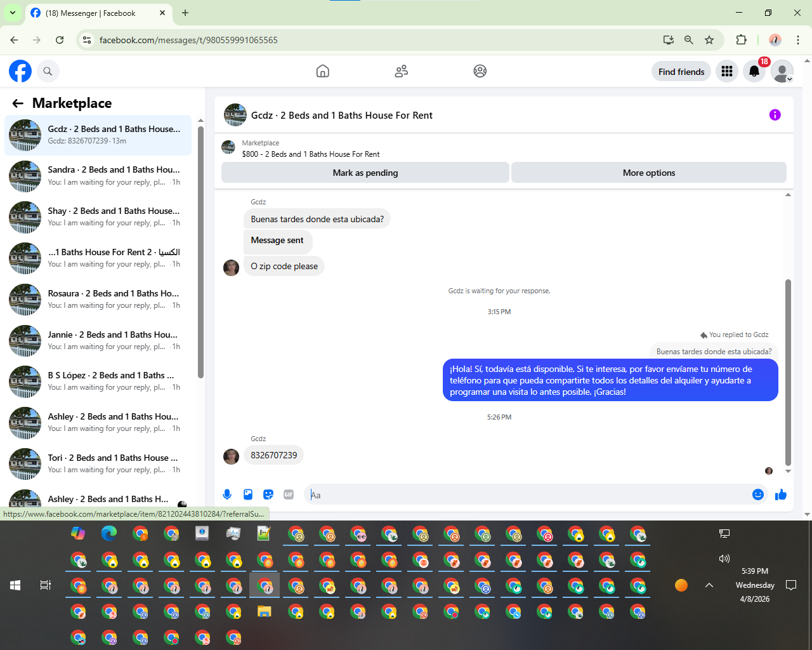
Task: Click the conversation scrollbar thumb
Action: pos(789,373)
